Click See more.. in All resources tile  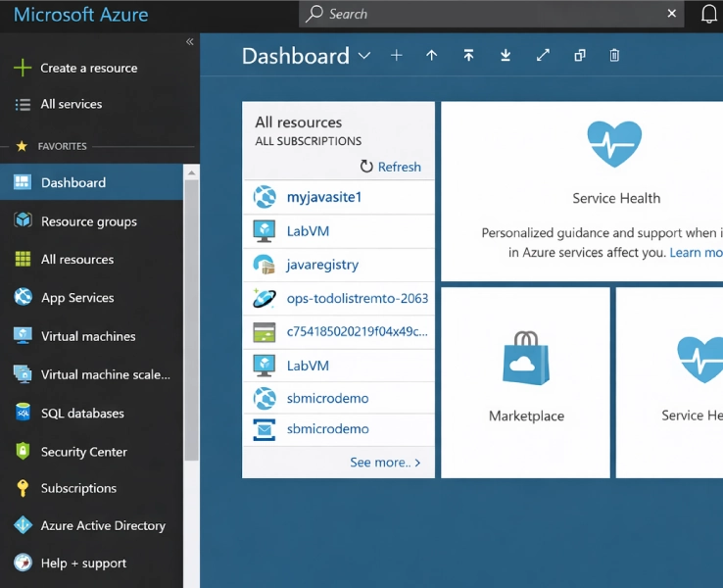coord(385,463)
